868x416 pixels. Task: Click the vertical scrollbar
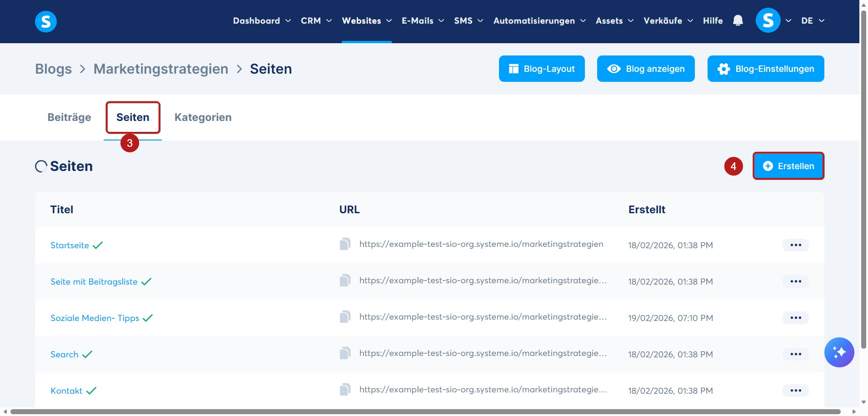[863, 180]
